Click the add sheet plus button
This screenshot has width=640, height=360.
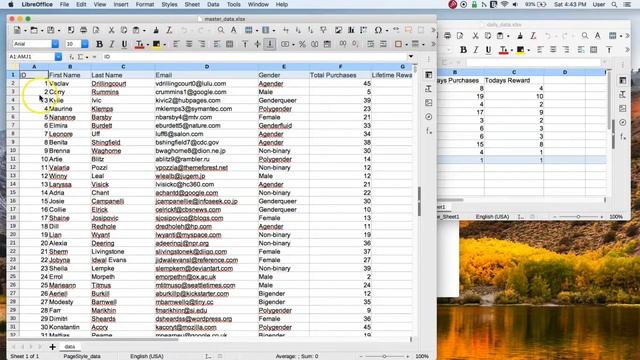coord(52,347)
